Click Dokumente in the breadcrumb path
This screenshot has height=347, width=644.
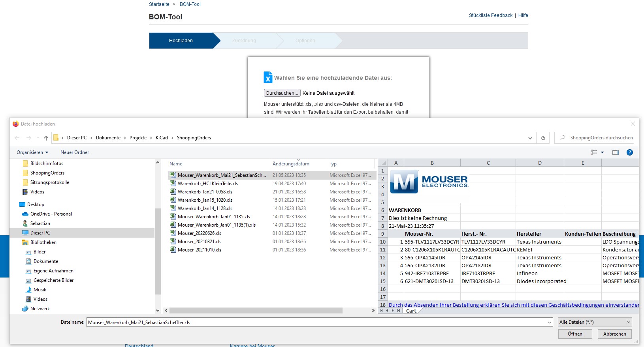pyautogui.click(x=108, y=138)
